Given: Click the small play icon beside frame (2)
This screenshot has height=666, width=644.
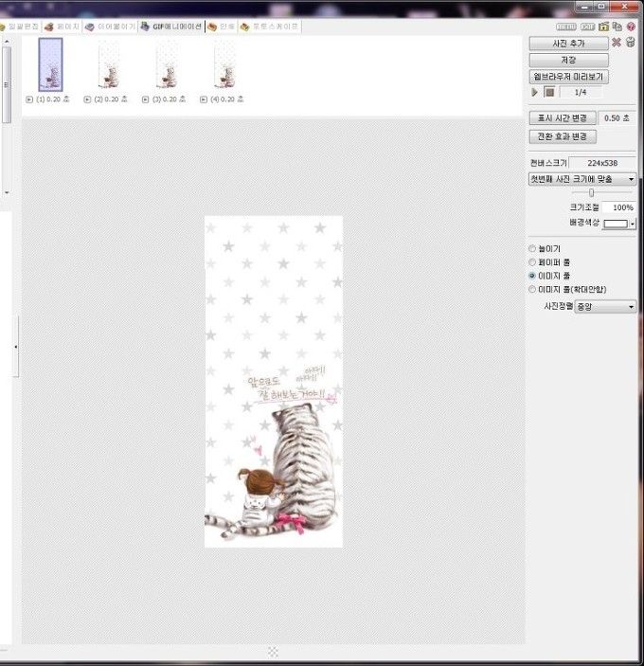Looking at the screenshot, I should click(x=87, y=99).
